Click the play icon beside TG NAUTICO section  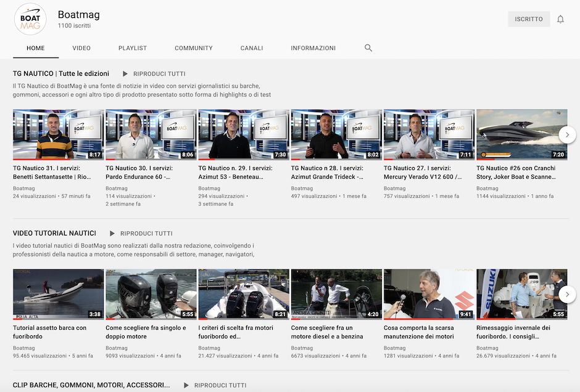pos(125,74)
